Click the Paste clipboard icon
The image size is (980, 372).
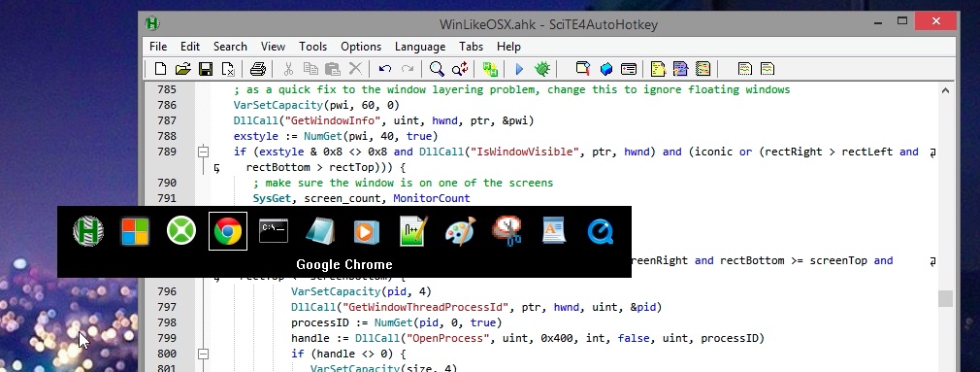click(333, 69)
